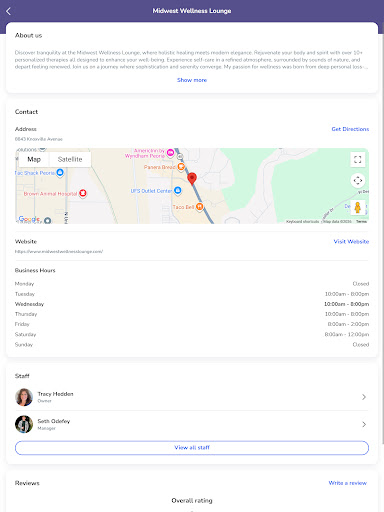Click the Knoxville Avenue address text

[x=39, y=139]
